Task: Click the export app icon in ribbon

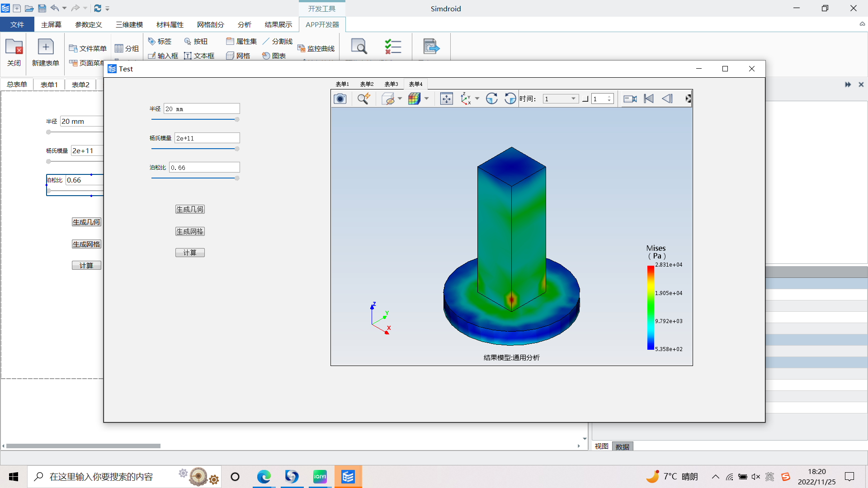Action: tap(431, 47)
